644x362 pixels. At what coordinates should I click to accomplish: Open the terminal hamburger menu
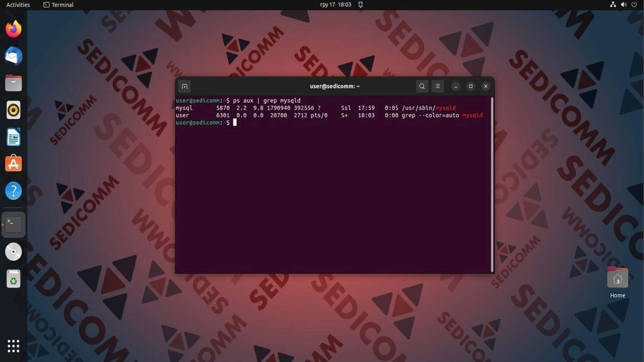pos(438,86)
